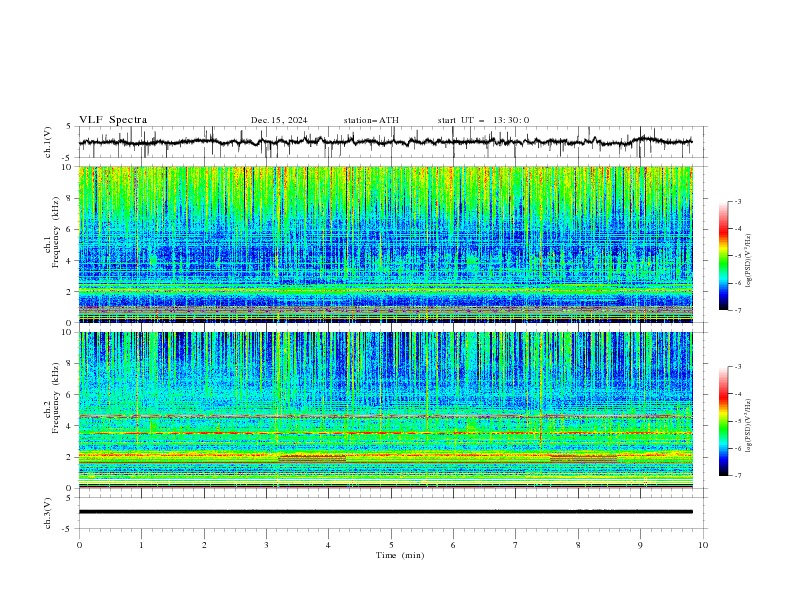Screen dimensions: 792x612
Task: Click the lower color bar "log(PSD)(V²/Hz)" label
Action: 749,426
